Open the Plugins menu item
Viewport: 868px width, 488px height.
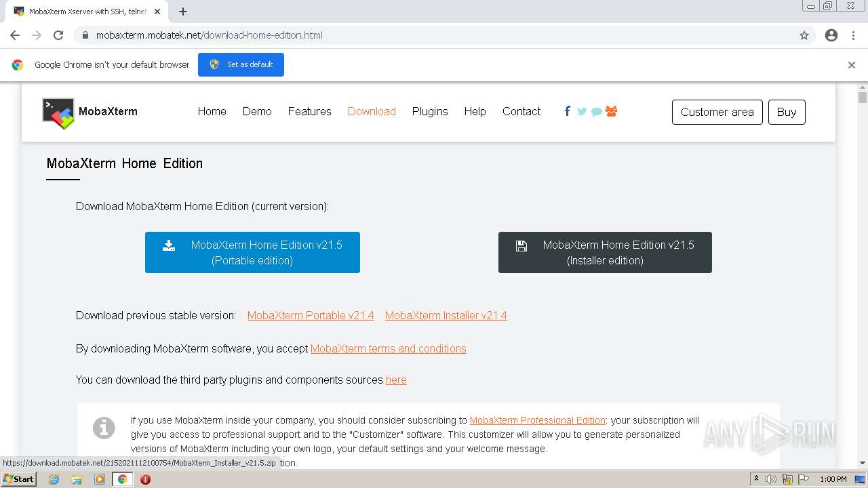pyautogui.click(x=430, y=111)
